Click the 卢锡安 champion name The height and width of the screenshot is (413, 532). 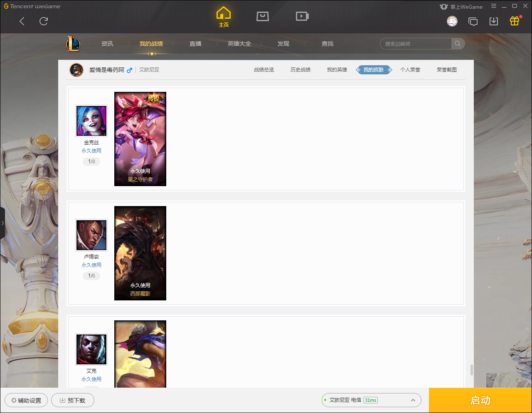91,257
